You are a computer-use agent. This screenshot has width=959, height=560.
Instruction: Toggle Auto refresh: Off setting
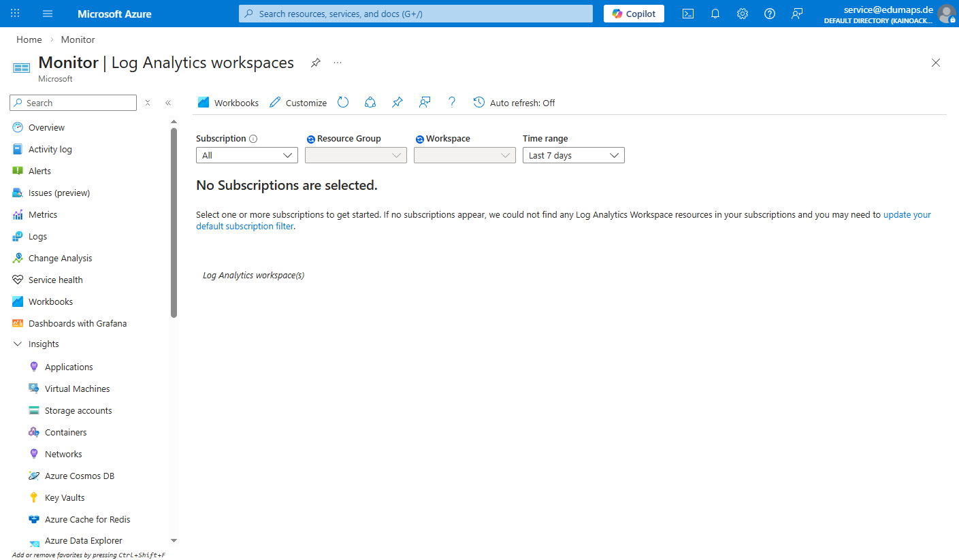coord(515,103)
